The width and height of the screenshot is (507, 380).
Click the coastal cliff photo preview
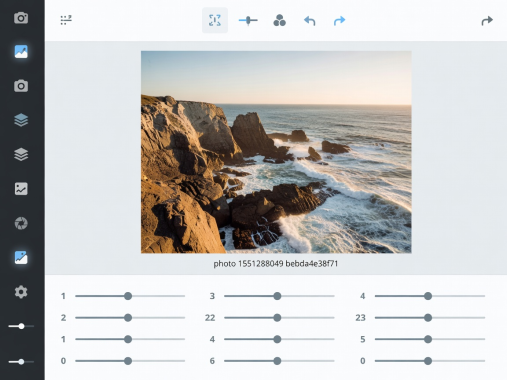point(276,152)
